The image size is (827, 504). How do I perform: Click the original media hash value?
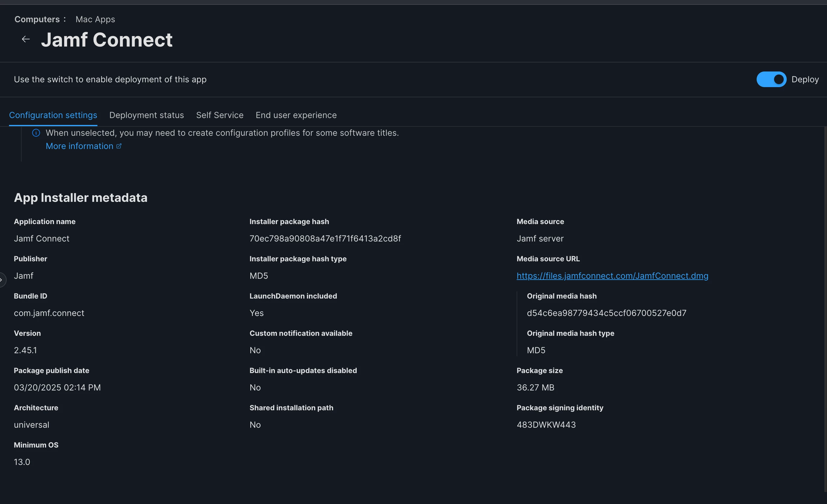coord(606,313)
